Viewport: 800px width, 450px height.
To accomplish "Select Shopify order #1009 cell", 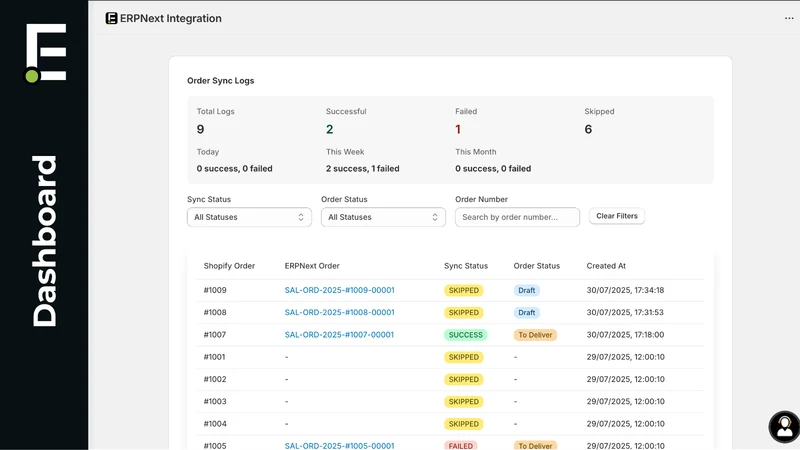I will [215, 290].
